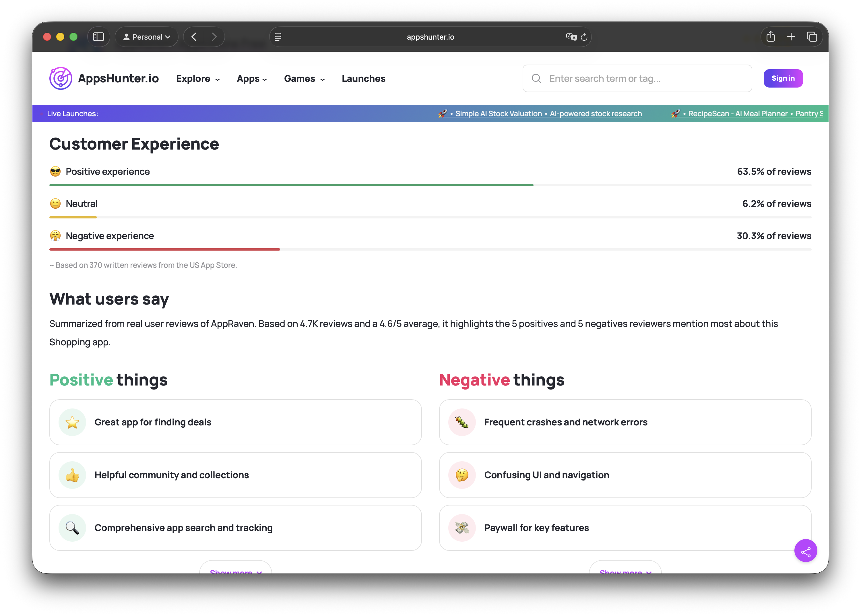Image resolution: width=861 pixels, height=616 pixels.
Task: Open 'Confusing UI and navigation' card
Action: click(x=625, y=475)
